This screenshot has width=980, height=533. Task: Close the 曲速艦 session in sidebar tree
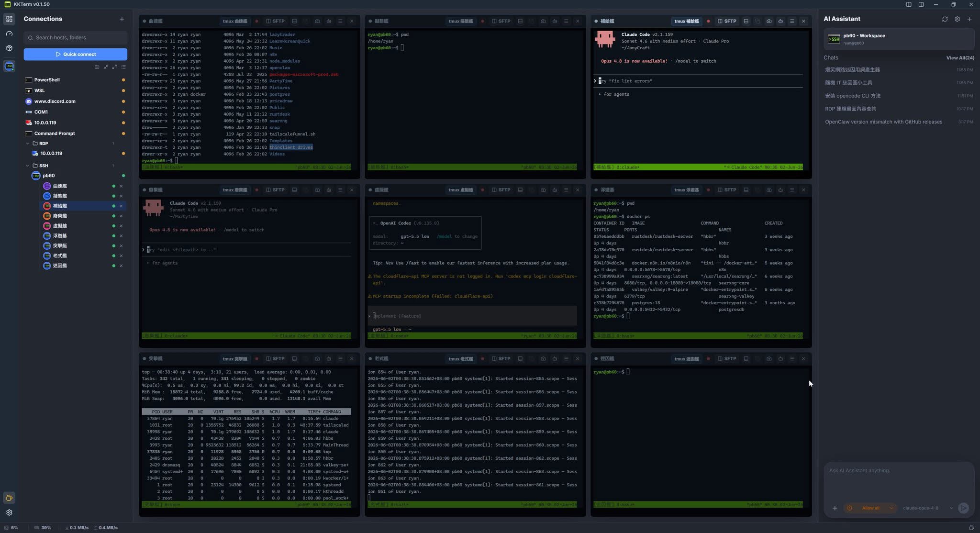121,186
